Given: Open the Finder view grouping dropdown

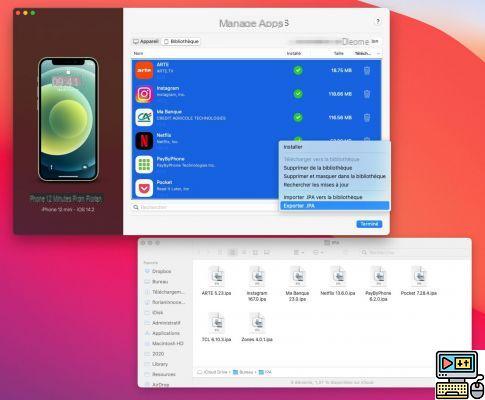Looking at the screenshot, I should click(299, 253).
